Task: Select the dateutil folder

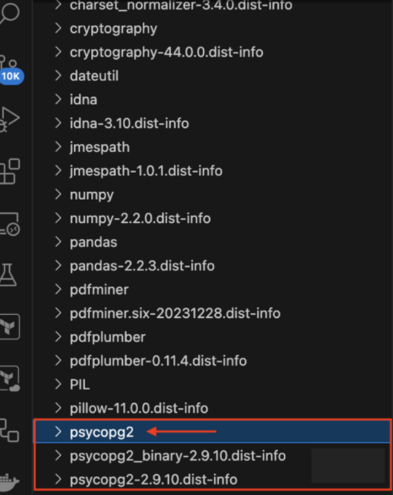Action: click(x=213, y=76)
